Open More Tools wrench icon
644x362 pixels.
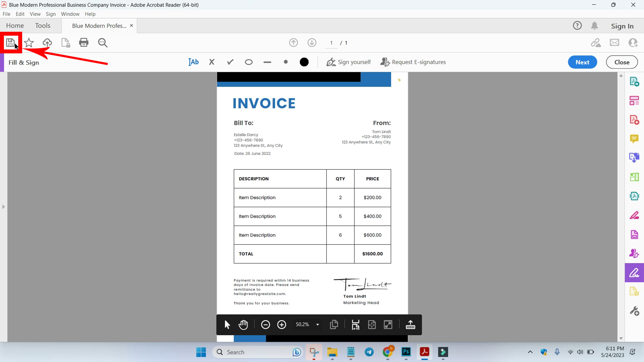tap(634, 311)
